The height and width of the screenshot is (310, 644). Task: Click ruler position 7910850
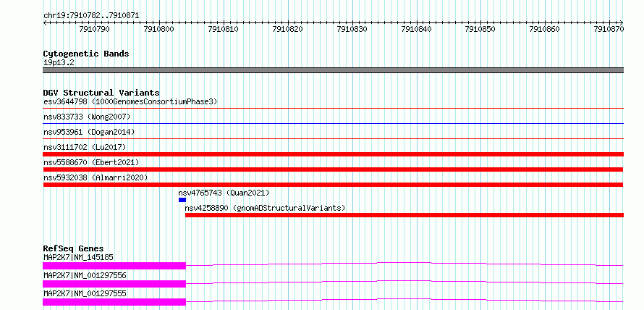480,29
